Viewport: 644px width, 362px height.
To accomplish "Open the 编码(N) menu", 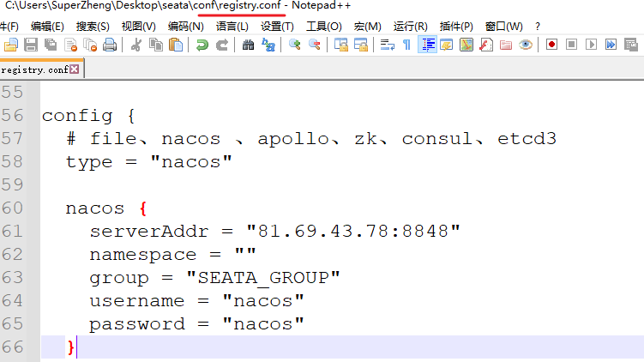I will pyautogui.click(x=186, y=26).
